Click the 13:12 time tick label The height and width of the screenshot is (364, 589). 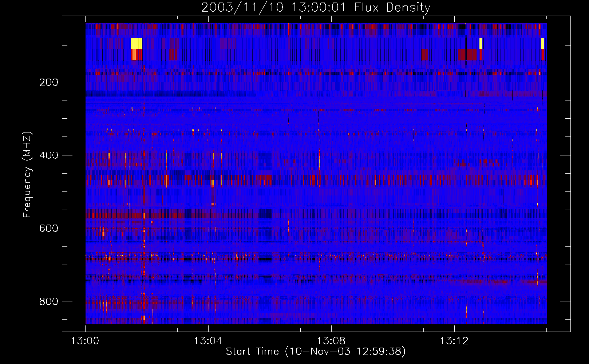coord(454,341)
